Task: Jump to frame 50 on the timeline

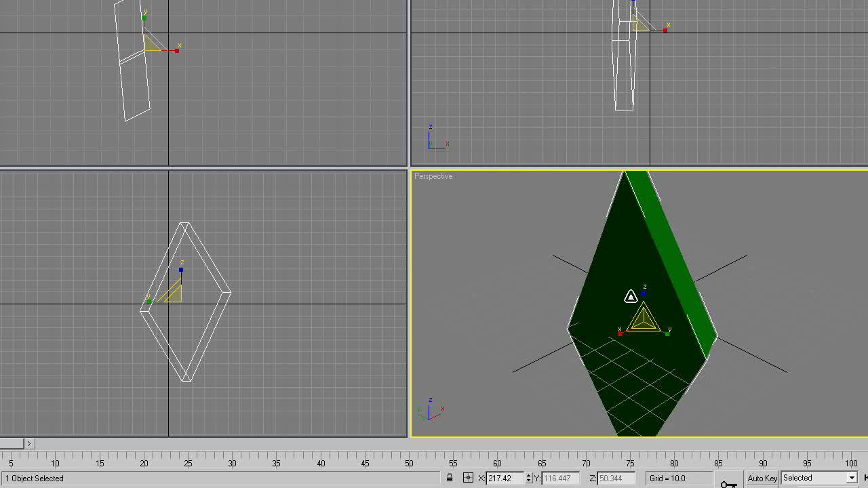Action: 409,464
